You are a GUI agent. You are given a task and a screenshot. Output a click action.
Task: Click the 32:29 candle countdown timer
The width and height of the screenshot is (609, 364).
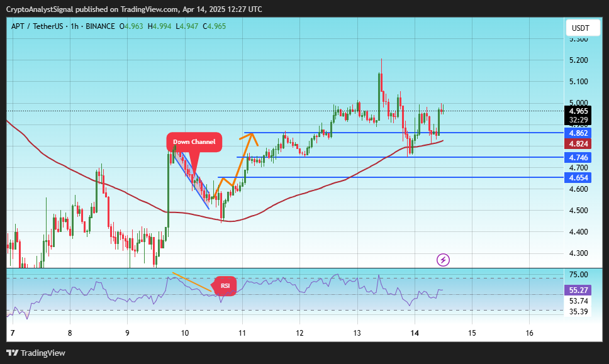pos(578,120)
